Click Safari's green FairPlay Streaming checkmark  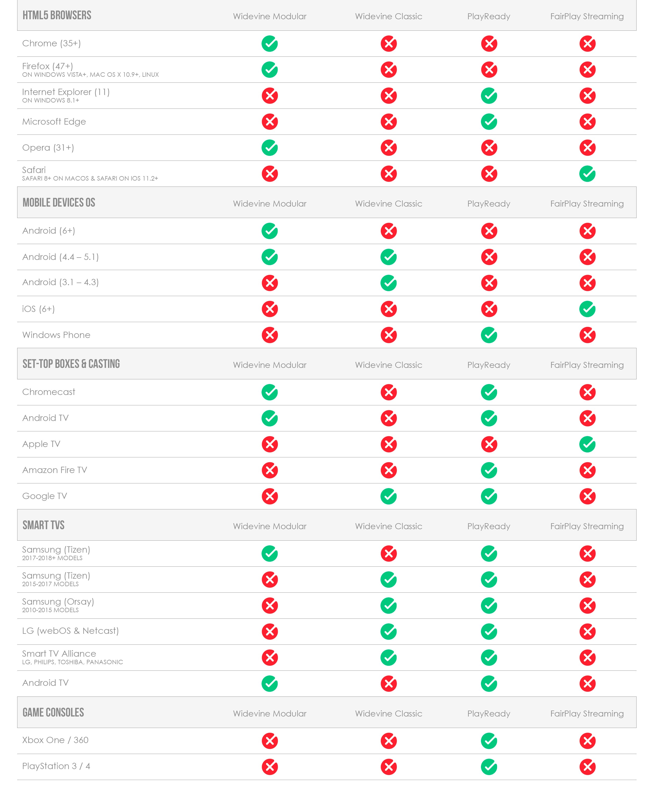tap(587, 174)
